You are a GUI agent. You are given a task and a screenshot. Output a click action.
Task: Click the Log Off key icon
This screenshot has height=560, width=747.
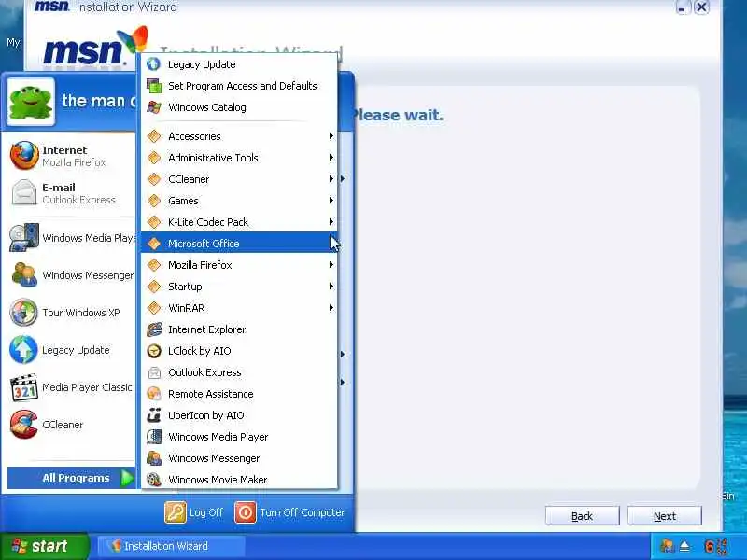[x=176, y=512]
